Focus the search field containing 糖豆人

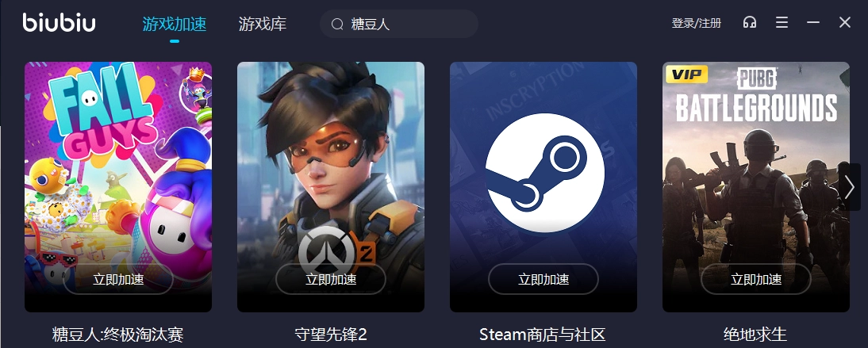click(399, 24)
